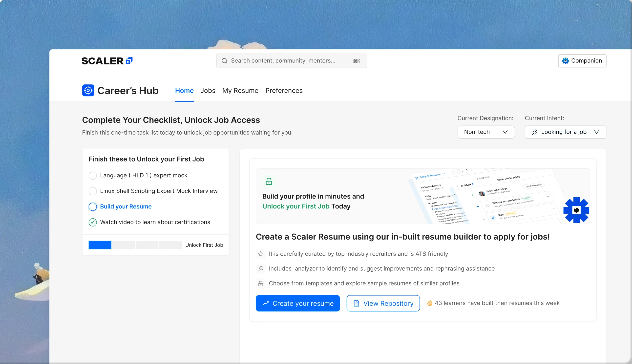Open the Companion button
This screenshot has height=364, width=632.
(582, 61)
